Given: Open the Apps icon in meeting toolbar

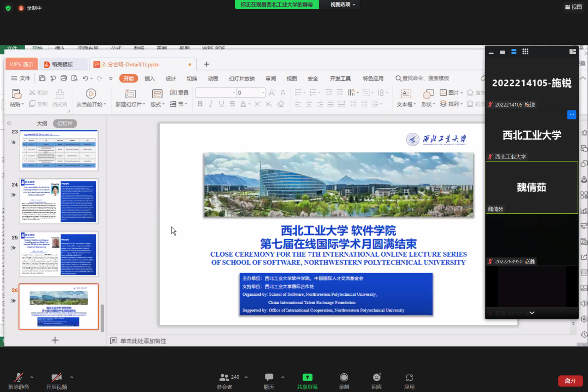Looking at the screenshot, I should pyautogui.click(x=409, y=378).
